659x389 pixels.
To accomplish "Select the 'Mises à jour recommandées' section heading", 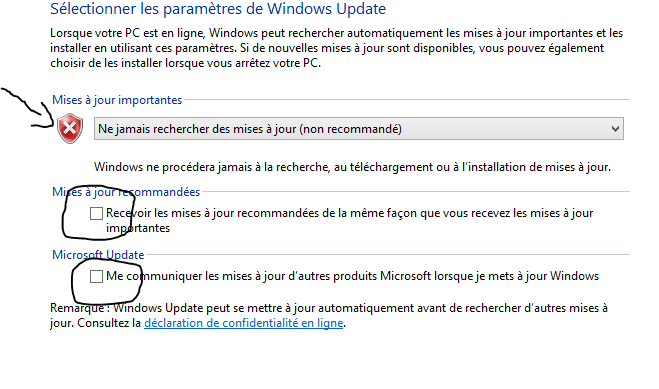I will point(126,192).
